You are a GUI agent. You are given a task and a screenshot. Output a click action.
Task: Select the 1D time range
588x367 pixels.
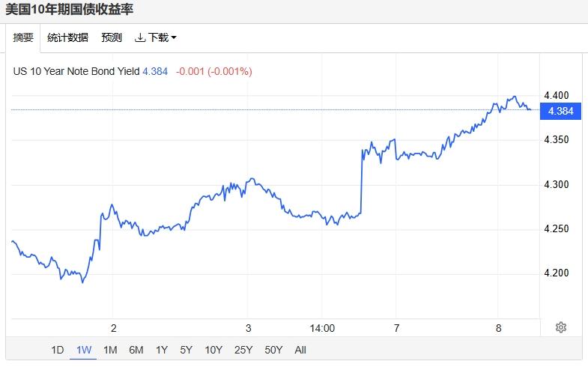(x=58, y=350)
